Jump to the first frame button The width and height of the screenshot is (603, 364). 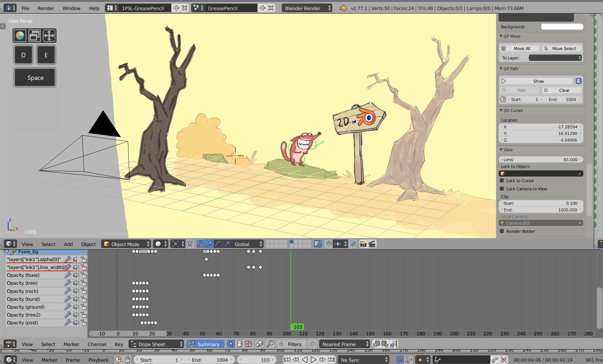pyautogui.click(x=287, y=360)
